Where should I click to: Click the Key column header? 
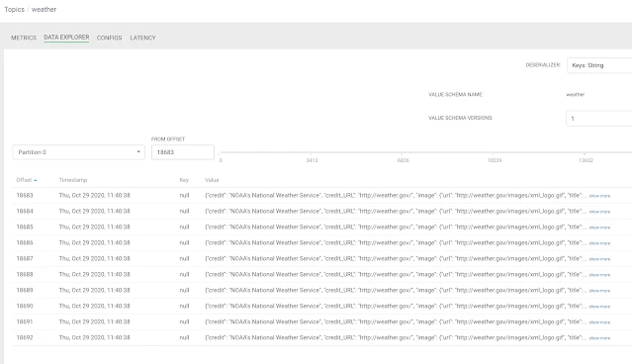click(x=184, y=180)
